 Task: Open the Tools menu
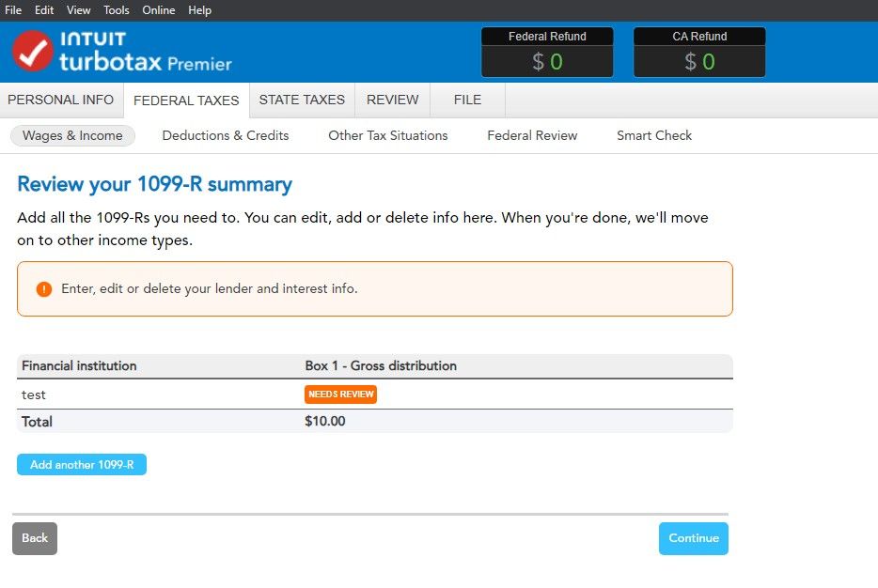(117, 10)
